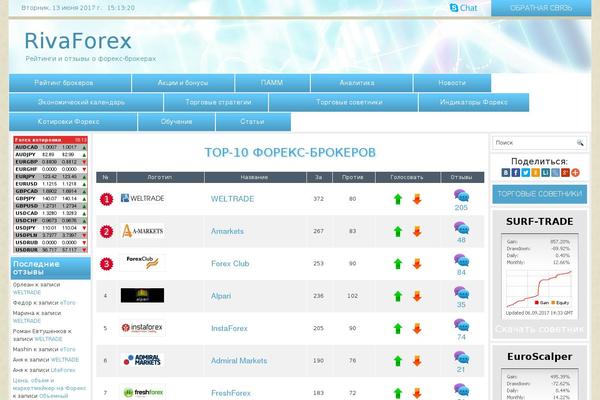Click ОБРАТНАЯ СВЯЗЬ feedback button
The height and width of the screenshot is (400, 600).
541,8
